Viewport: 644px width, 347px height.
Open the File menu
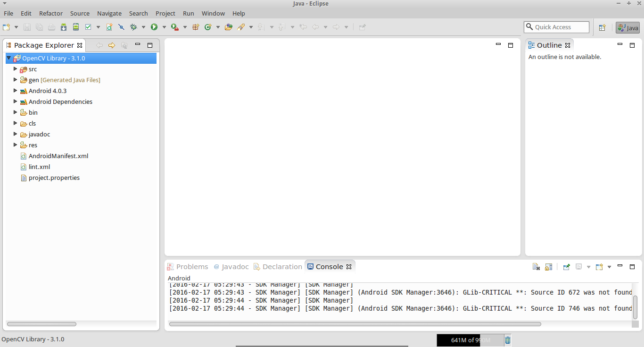(8, 13)
